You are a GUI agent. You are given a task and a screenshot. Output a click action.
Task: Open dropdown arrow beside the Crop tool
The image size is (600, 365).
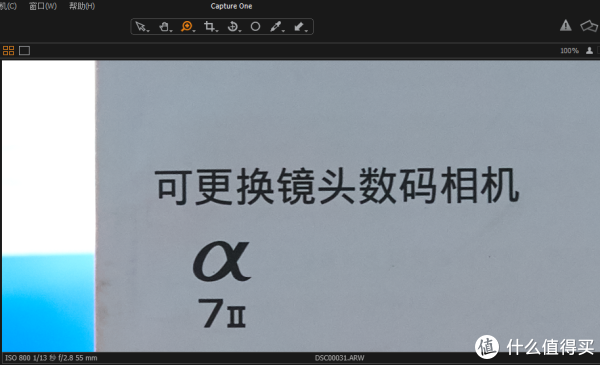217,30
